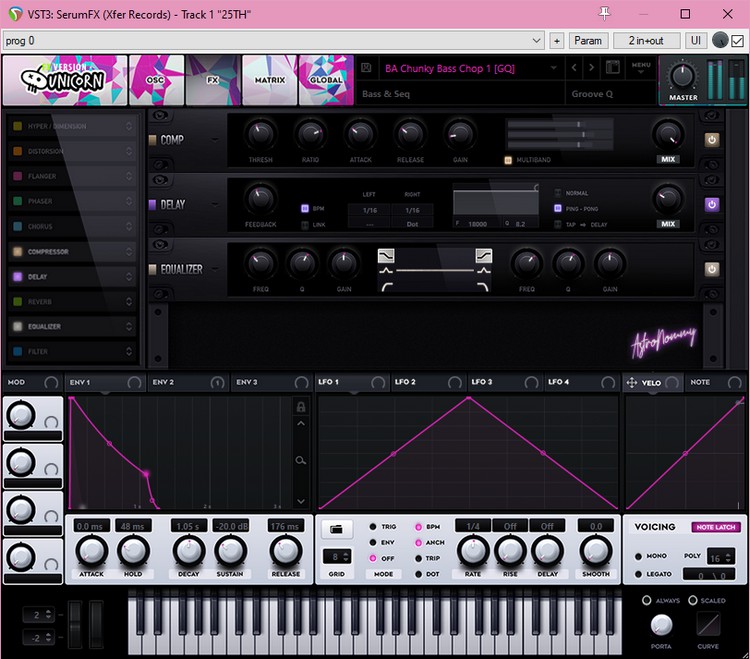Open the Menu dropdown

tap(640, 68)
